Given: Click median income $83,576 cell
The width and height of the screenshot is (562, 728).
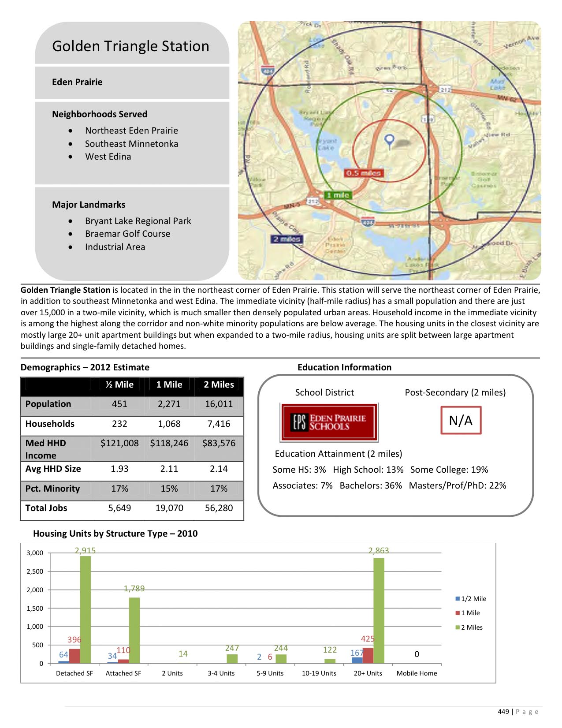Looking at the screenshot, I should pos(219,443).
